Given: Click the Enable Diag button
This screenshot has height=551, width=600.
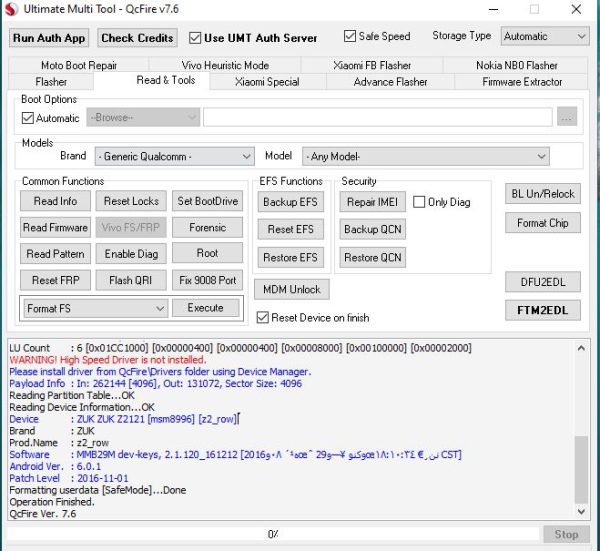Looking at the screenshot, I should point(131,254).
